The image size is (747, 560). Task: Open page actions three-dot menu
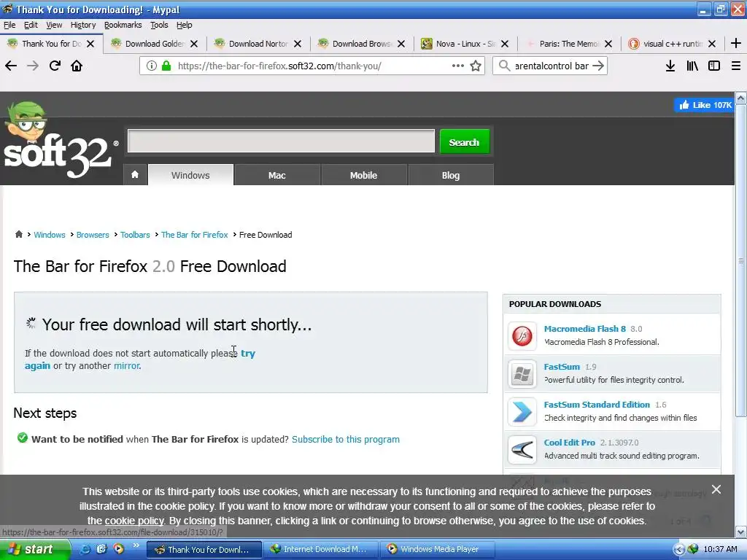point(458,66)
